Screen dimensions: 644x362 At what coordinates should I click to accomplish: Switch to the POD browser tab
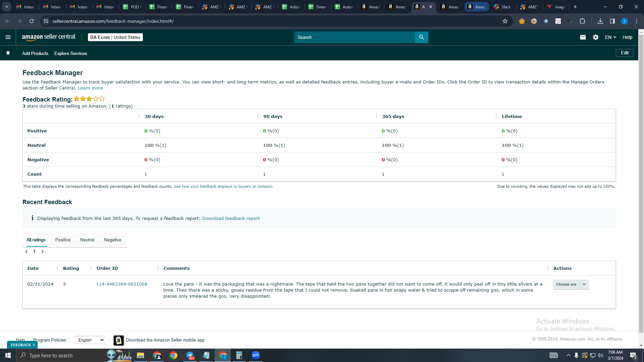click(132, 7)
